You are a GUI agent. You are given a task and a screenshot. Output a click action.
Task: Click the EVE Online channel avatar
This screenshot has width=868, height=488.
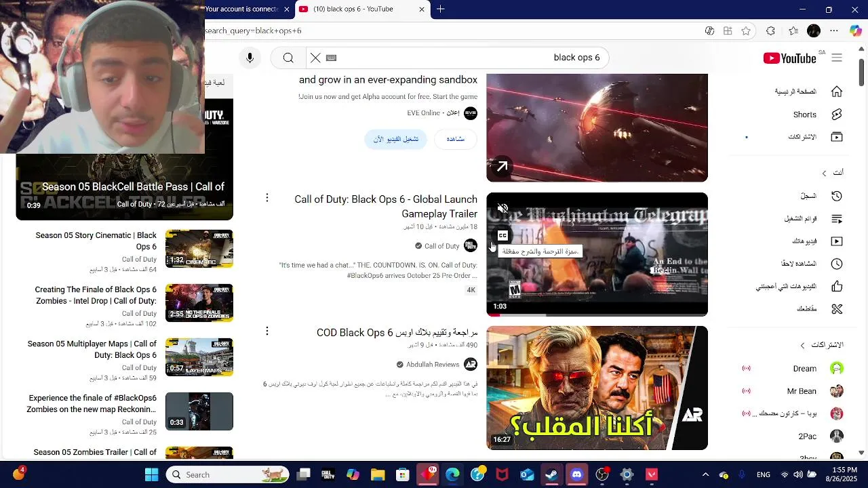click(x=471, y=113)
